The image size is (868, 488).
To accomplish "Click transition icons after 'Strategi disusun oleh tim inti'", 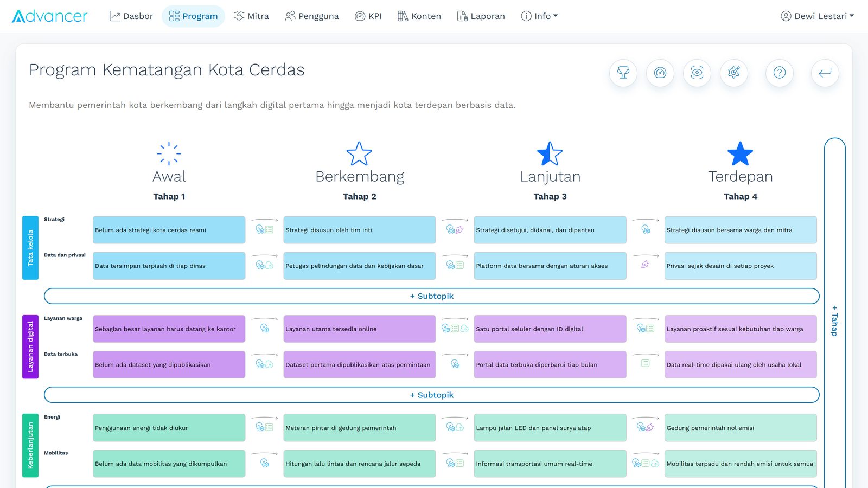I will [455, 229].
